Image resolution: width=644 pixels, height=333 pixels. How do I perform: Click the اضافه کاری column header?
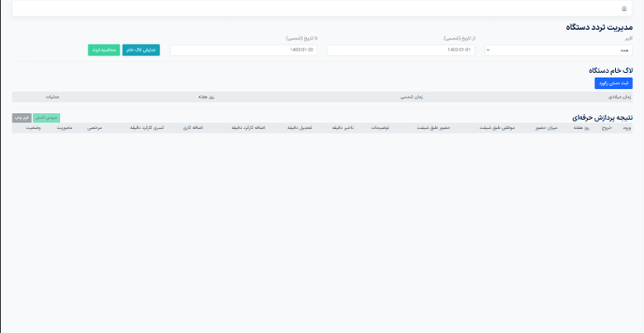tap(193, 128)
